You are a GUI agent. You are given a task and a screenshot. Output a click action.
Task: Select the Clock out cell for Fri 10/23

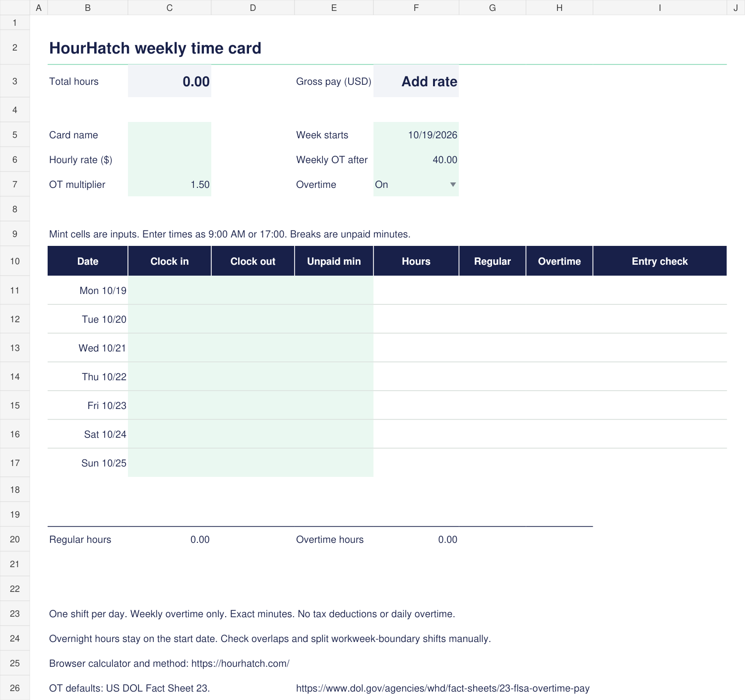253,406
